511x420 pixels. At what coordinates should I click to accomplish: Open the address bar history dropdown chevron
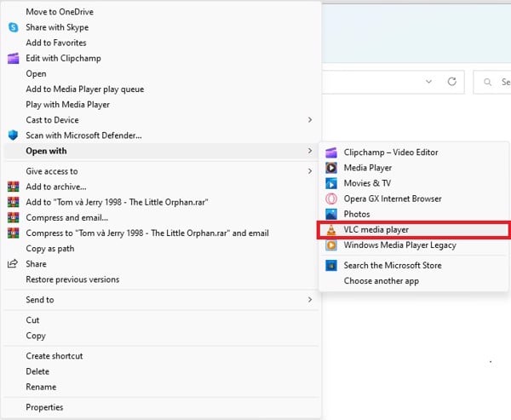pyautogui.click(x=429, y=82)
